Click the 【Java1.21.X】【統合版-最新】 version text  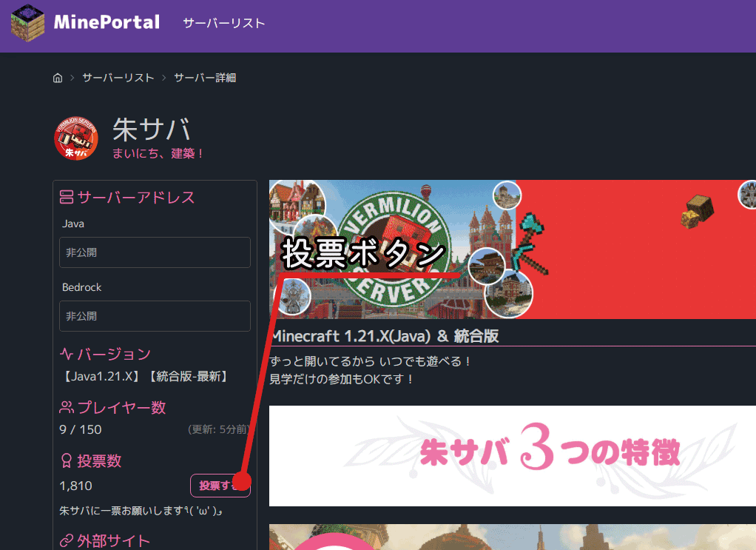[144, 376]
